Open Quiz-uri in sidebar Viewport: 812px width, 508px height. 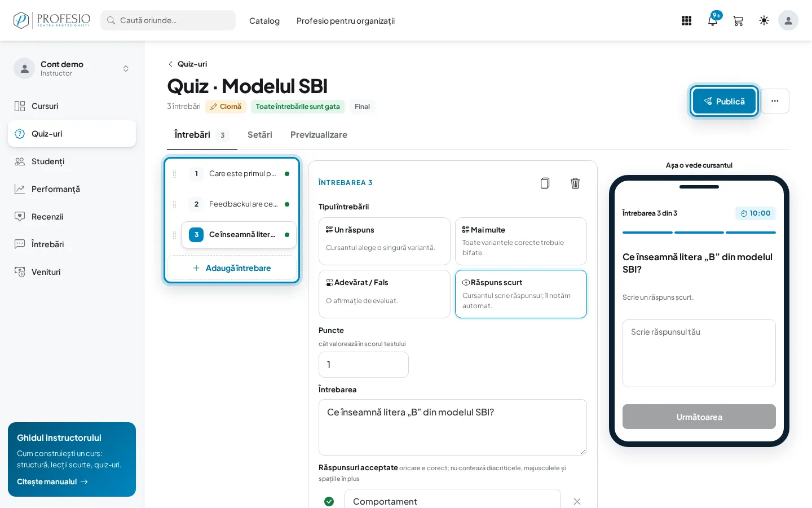72,134
